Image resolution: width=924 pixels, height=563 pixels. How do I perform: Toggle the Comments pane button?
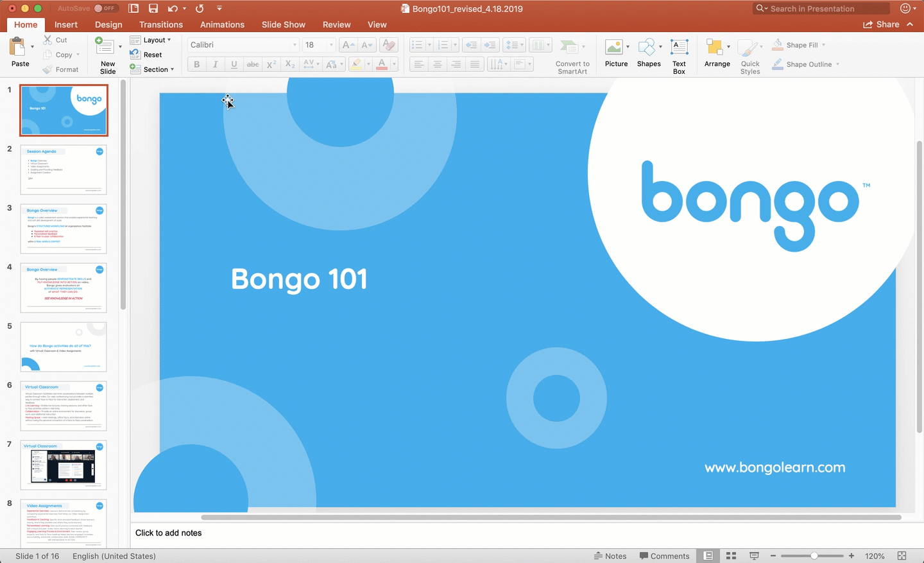[x=664, y=556]
